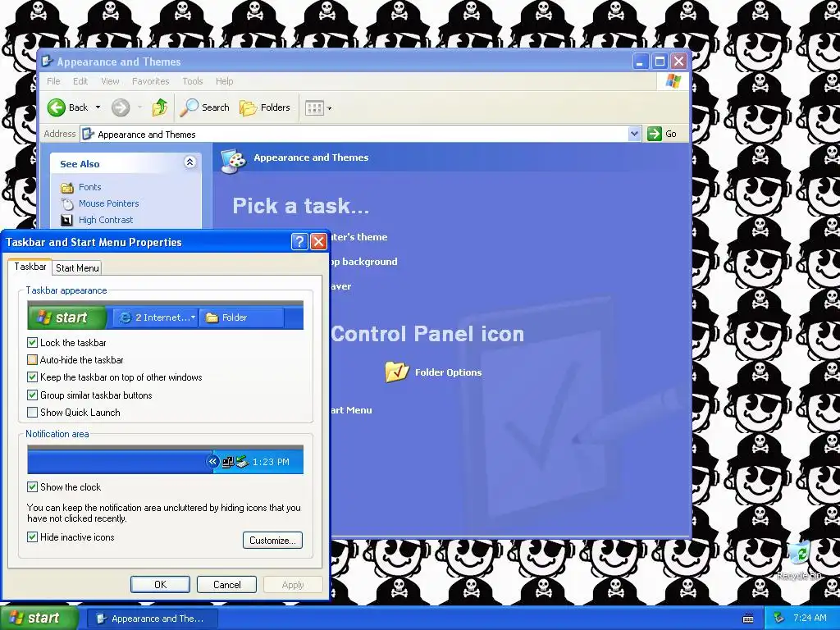
Task: Click the greyed Forward arrow button
Action: pos(121,107)
